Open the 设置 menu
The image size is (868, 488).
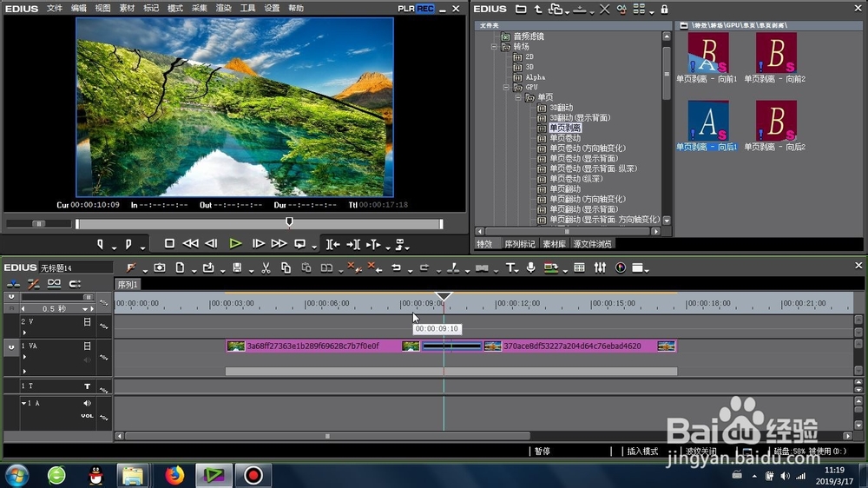tap(272, 9)
